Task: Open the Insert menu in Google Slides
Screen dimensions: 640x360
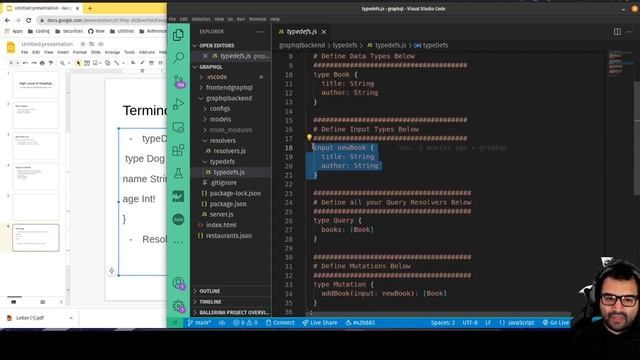Action: [63, 52]
